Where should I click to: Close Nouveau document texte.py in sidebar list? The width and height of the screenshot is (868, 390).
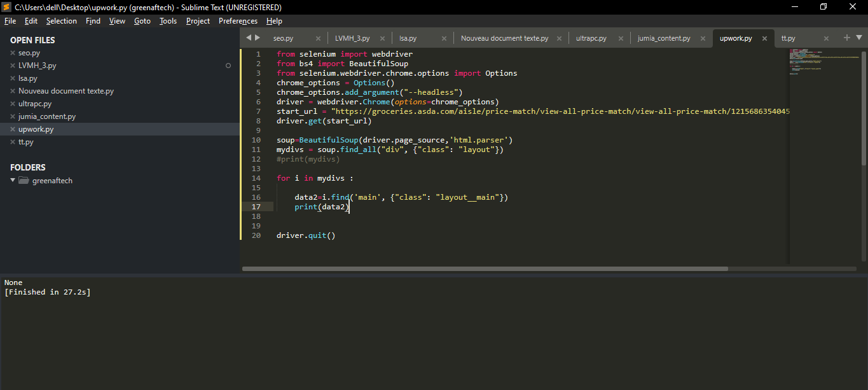13,91
